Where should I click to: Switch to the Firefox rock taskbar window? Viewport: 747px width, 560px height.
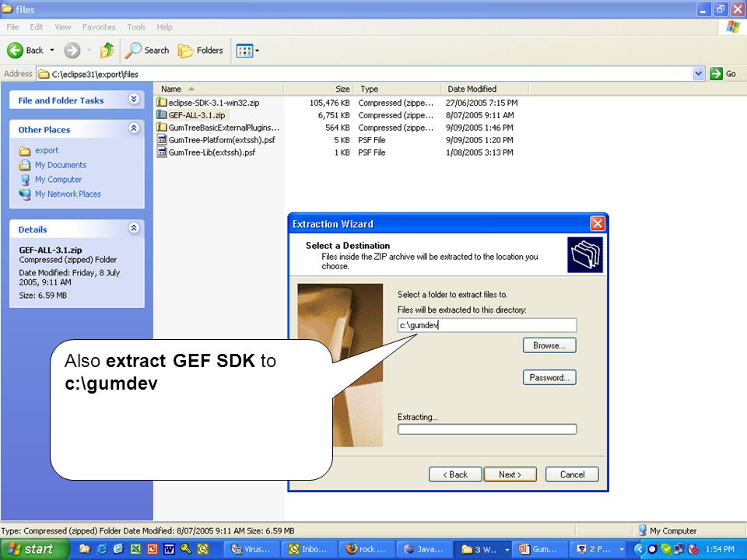pyautogui.click(x=366, y=549)
